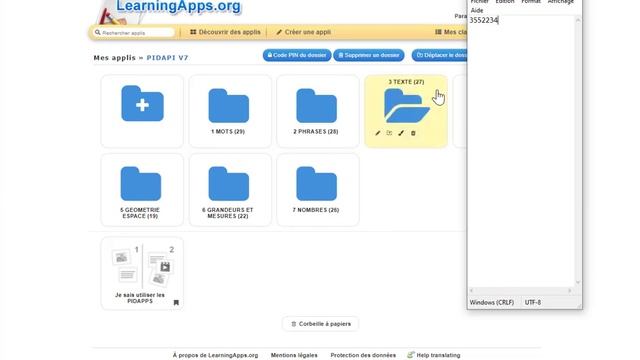Click the paintbrush icon under 3 TEXTE
640x360 pixels.
(x=401, y=133)
